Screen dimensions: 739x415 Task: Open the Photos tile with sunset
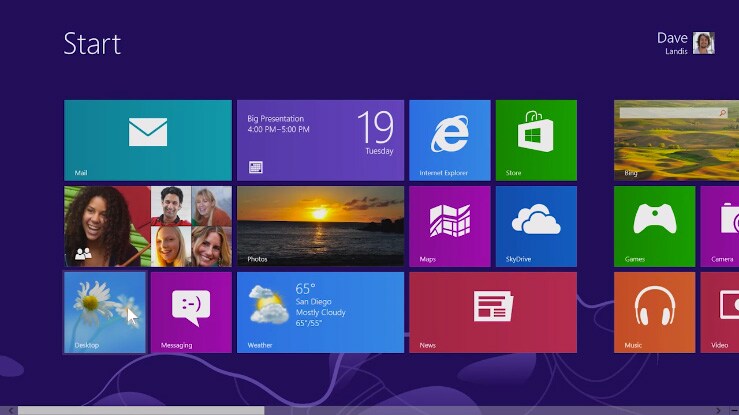320,227
